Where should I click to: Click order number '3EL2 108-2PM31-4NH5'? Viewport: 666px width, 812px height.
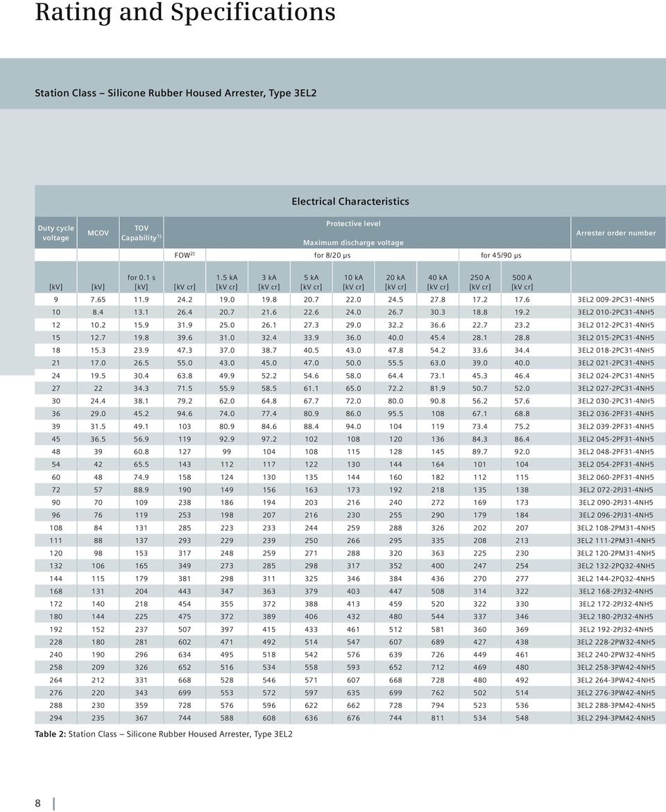point(616,528)
